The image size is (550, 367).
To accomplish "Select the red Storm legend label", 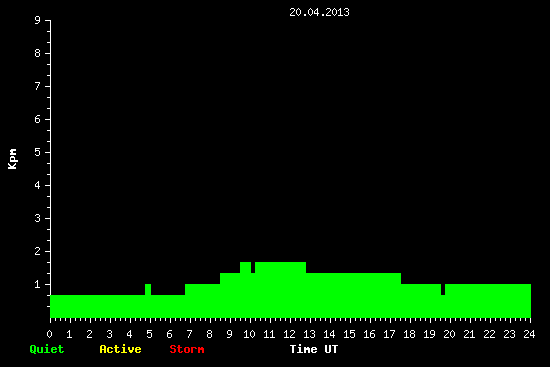I will tap(187, 349).
